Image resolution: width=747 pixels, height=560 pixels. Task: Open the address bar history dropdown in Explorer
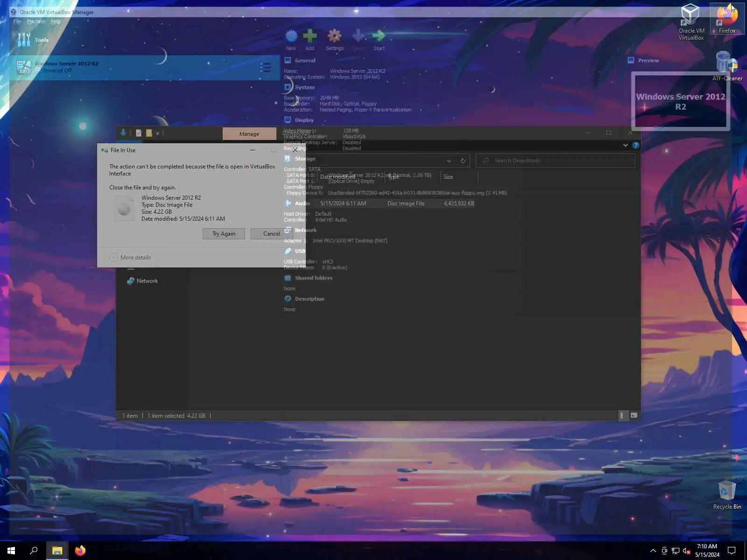[x=449, y=161]
